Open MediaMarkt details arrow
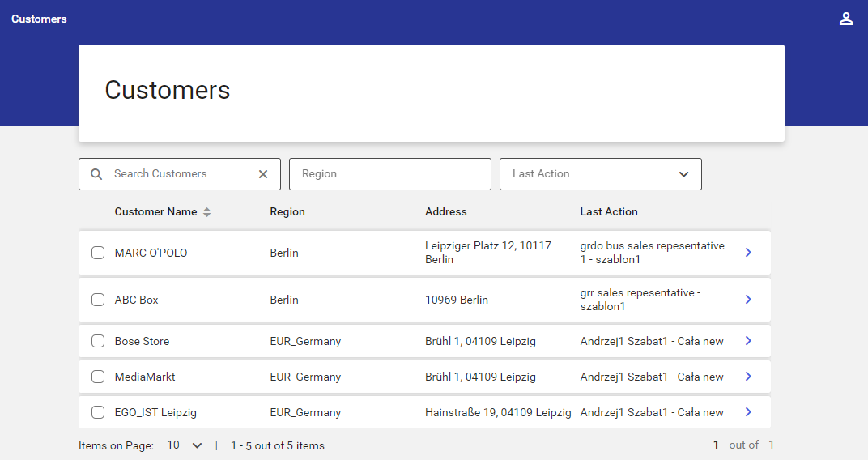Image resolution: width=868 pixels, height=460 pixels. [748, 377]
